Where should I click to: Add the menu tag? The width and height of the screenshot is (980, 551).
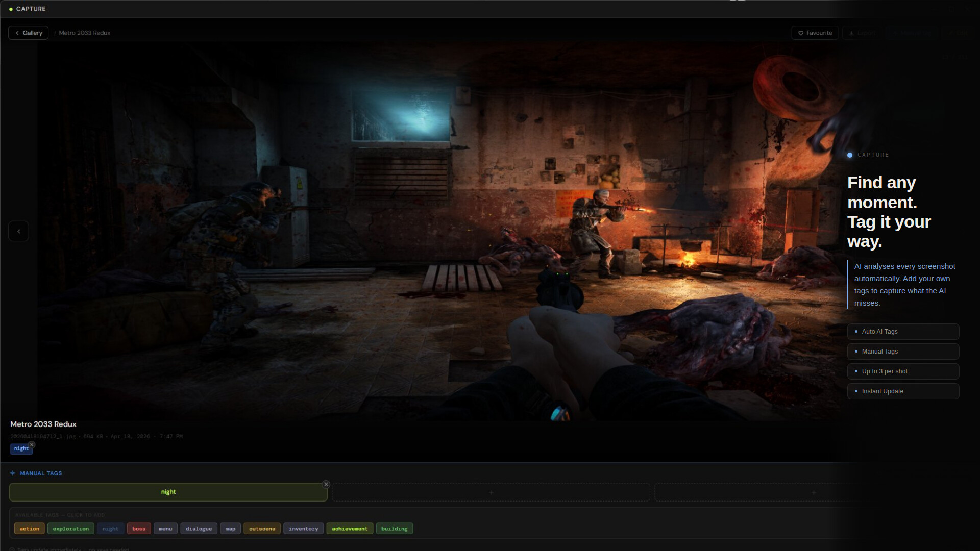tap(165, 529)
